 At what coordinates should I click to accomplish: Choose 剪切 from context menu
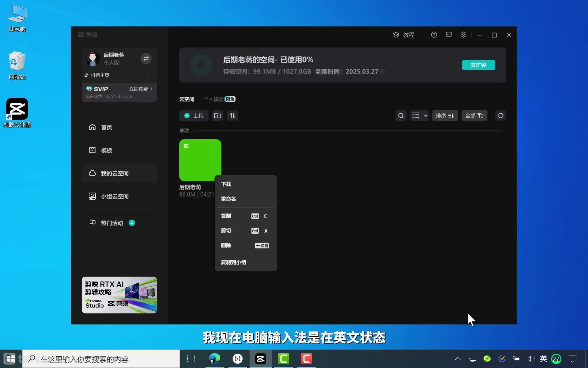[x=246, y=231]
